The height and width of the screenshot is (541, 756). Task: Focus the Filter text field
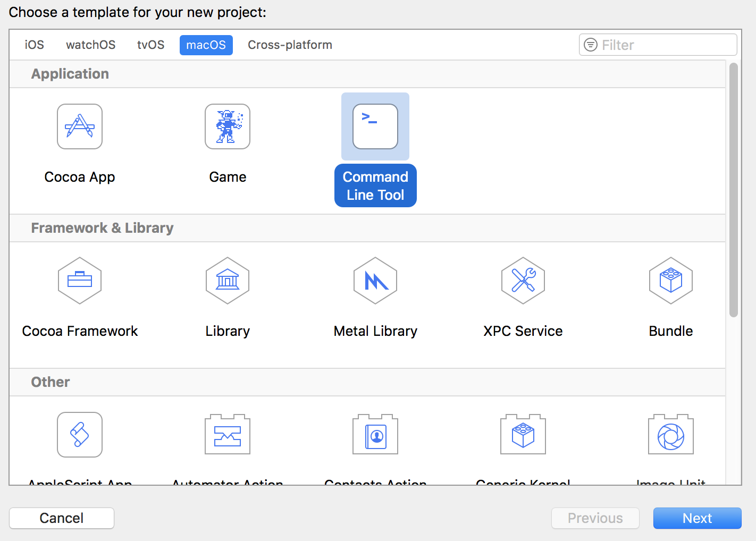click(658, 45)
